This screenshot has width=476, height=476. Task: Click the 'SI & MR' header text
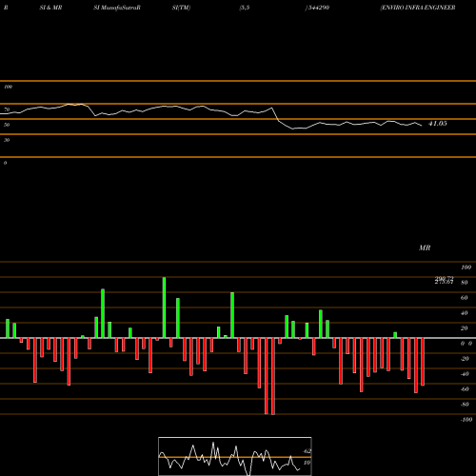pos(50,8)
